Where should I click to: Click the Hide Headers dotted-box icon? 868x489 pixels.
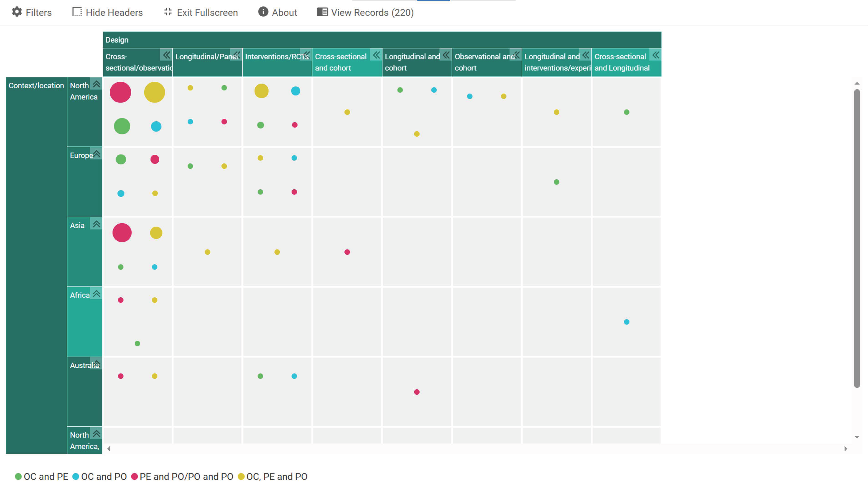(x=77, y=12)
